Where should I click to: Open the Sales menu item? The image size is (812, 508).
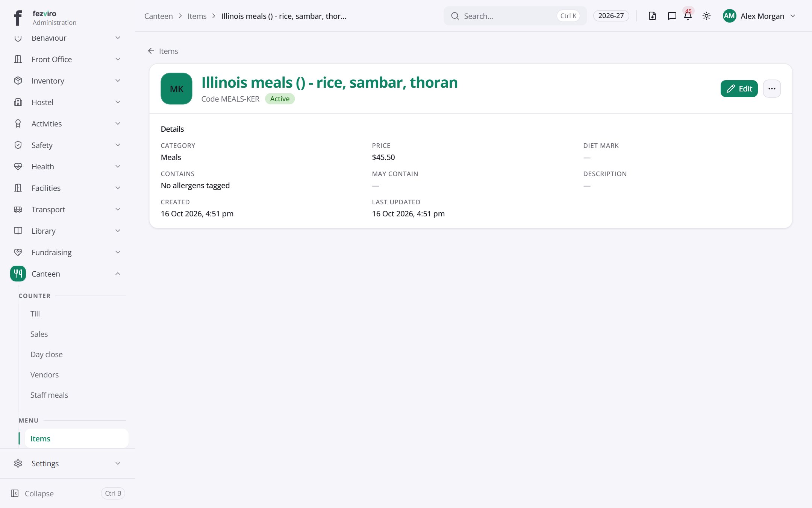(x=76, y=334)
